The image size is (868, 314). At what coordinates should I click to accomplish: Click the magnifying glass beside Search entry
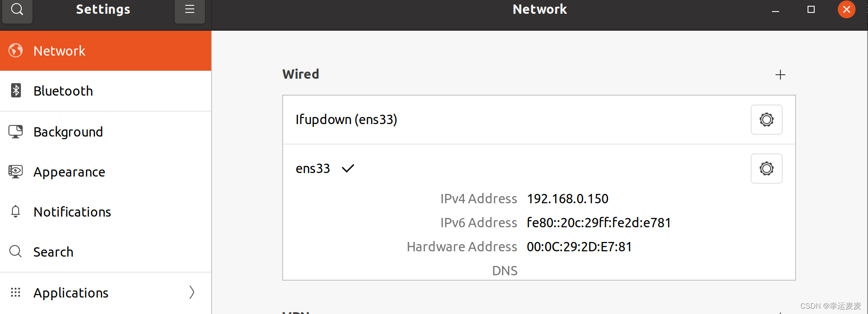(15, 251)
